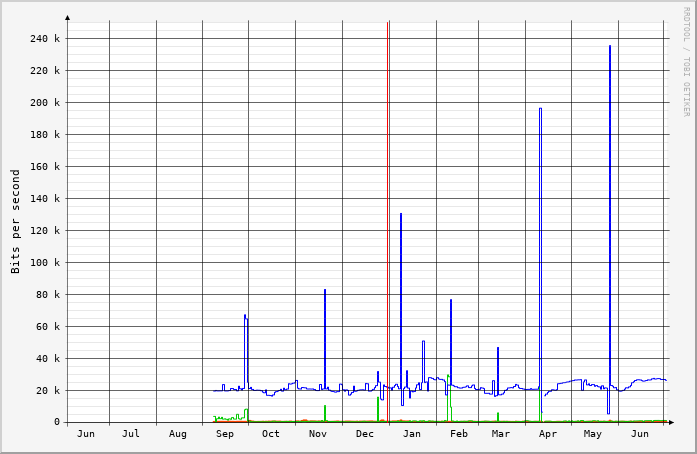Click the 'Oct' month label

pos(271,434)
